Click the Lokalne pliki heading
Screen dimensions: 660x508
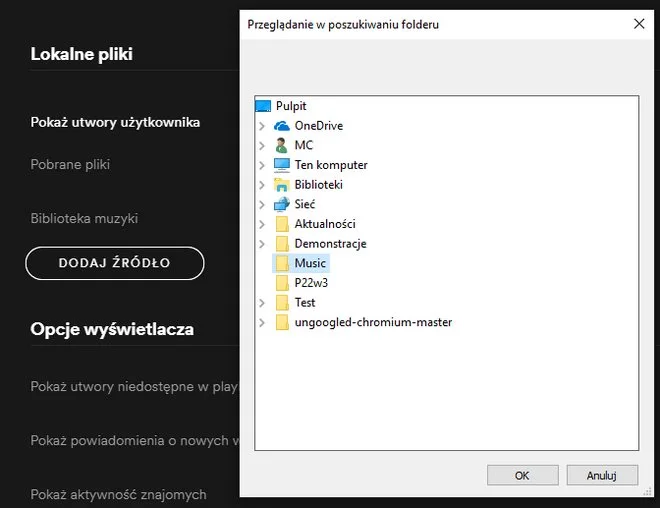(x=82, y=54)
